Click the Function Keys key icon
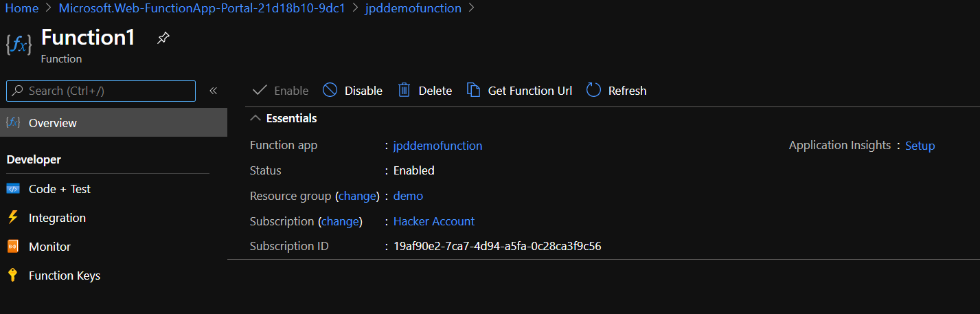Viewport: 980px width, 314px height. coord(13,276)
